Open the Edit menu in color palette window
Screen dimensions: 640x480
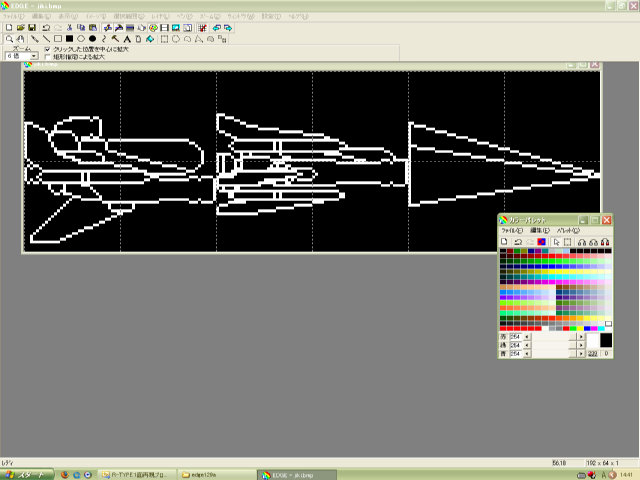(x=540, y=231)
